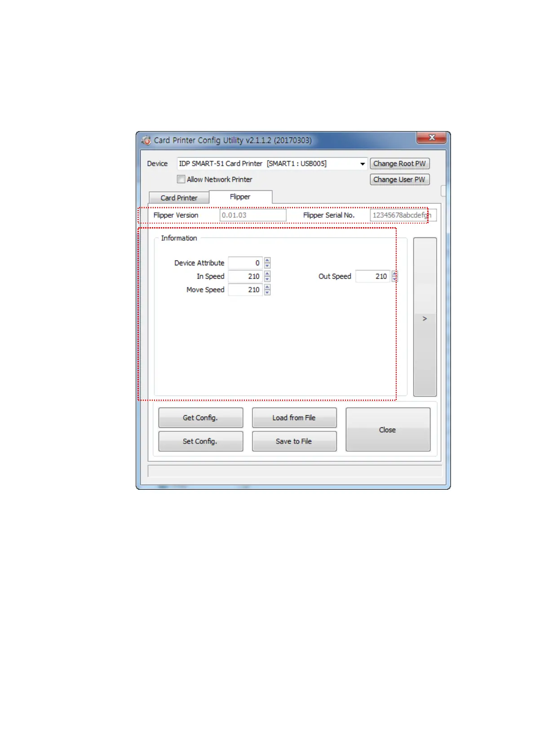Expand side panel with > button
The height and width of the screenshot is (756, 535).
[425, 317]
